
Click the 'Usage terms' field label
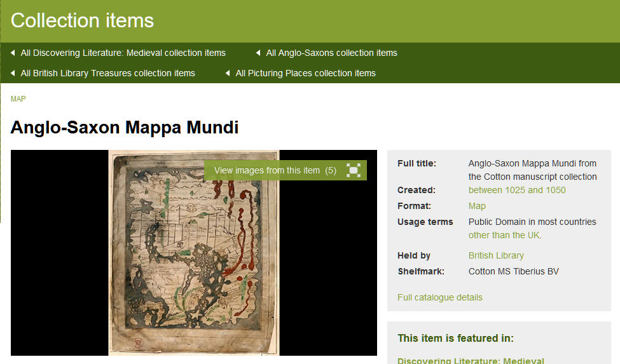pyautogui.click(x=425, y=222)
